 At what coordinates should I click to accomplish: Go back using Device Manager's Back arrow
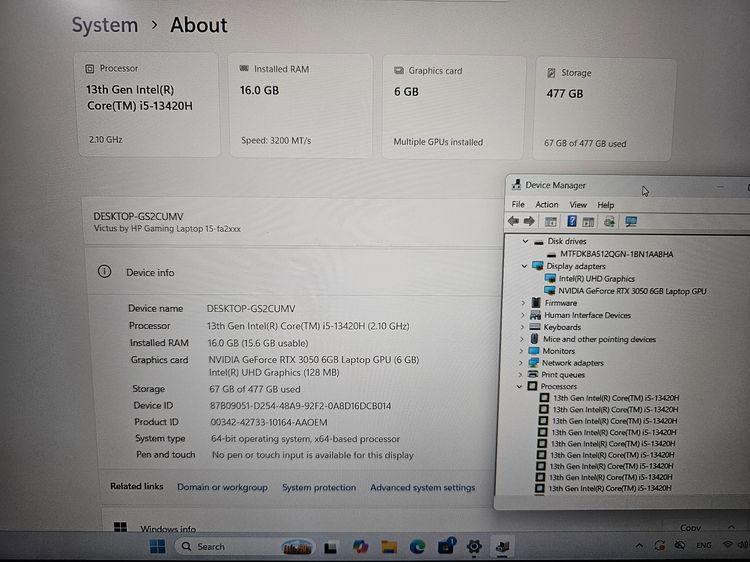[x=513, y=221]
